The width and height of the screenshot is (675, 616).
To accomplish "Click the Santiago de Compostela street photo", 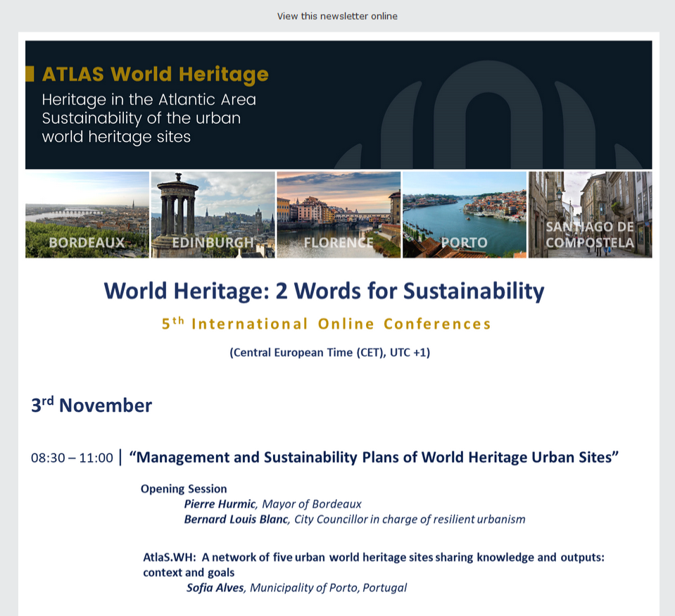I will coord(591,215).
